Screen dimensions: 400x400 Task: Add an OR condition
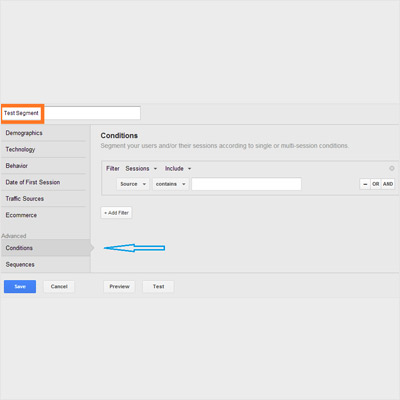[x=376, y=184]
